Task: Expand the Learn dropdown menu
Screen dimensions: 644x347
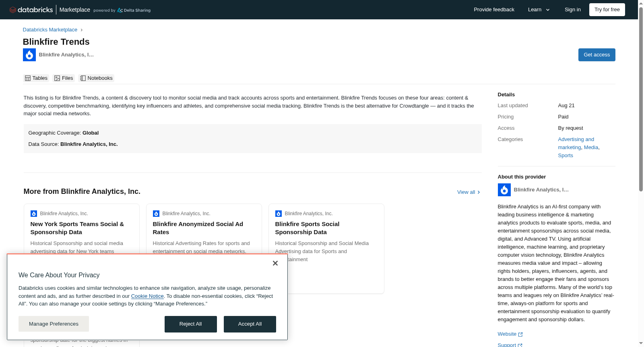Action: [x=539, y=10]
